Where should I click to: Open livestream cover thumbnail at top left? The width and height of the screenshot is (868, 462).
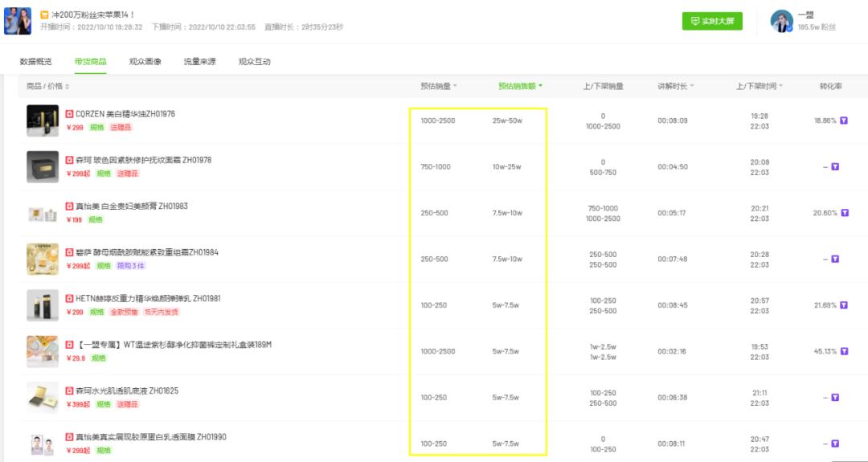18,21
